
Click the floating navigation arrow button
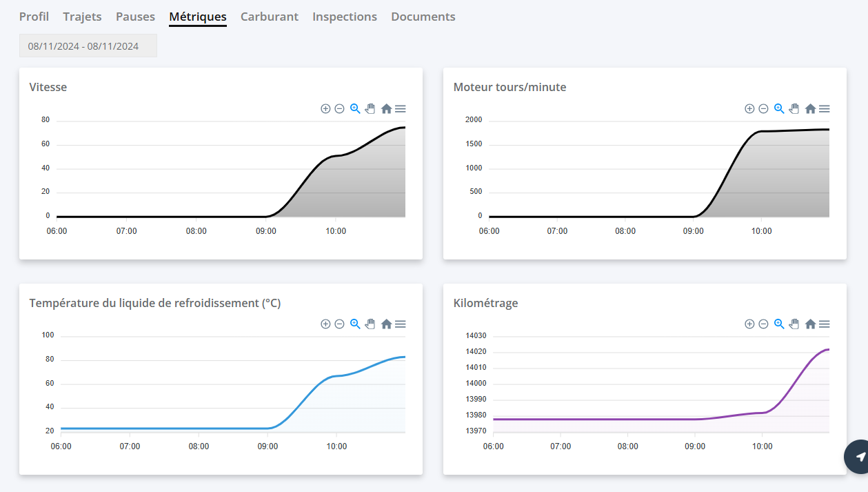[x=860, y=457]
